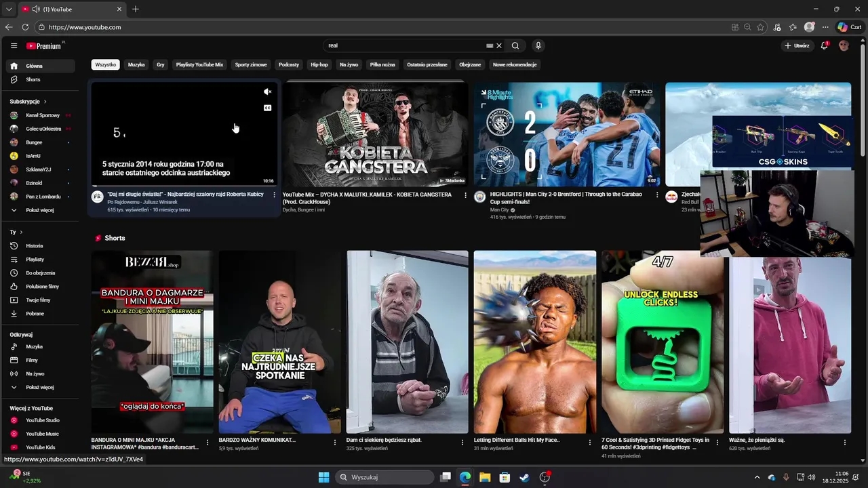Open options menu for Kobieta Gangstera mix
868x488 pixels.
click(465, 195)
